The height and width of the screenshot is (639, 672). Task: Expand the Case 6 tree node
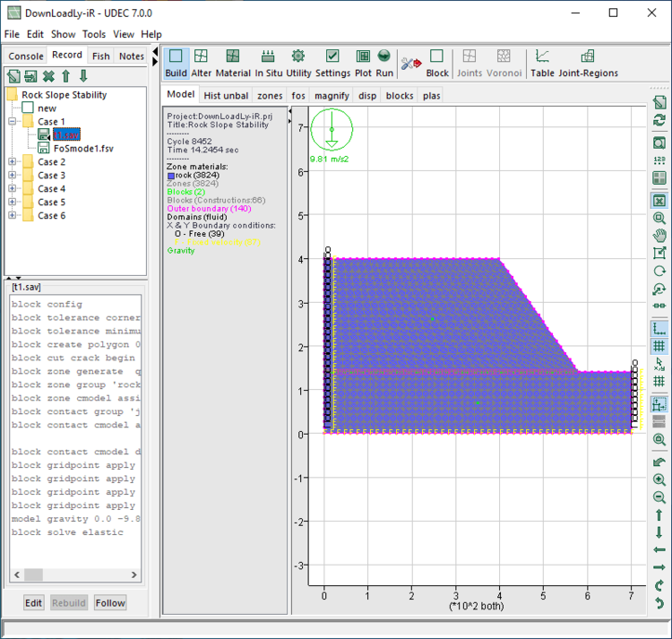[13, 216]
